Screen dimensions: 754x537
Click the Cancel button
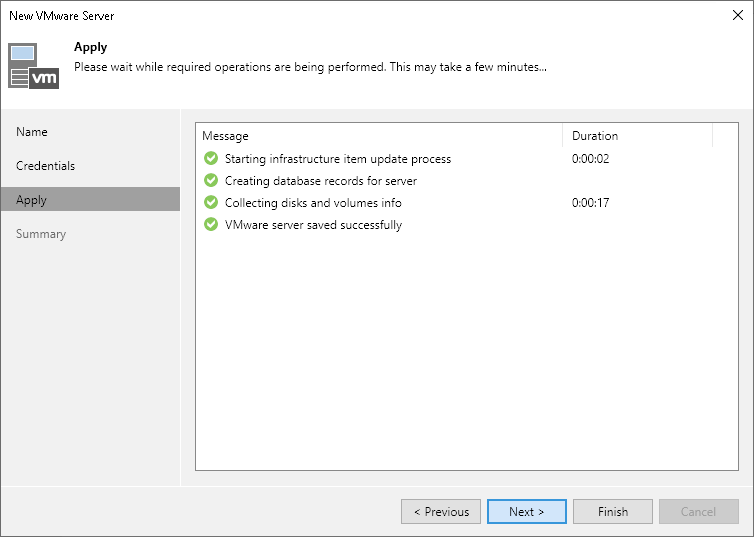pos(698,512)
